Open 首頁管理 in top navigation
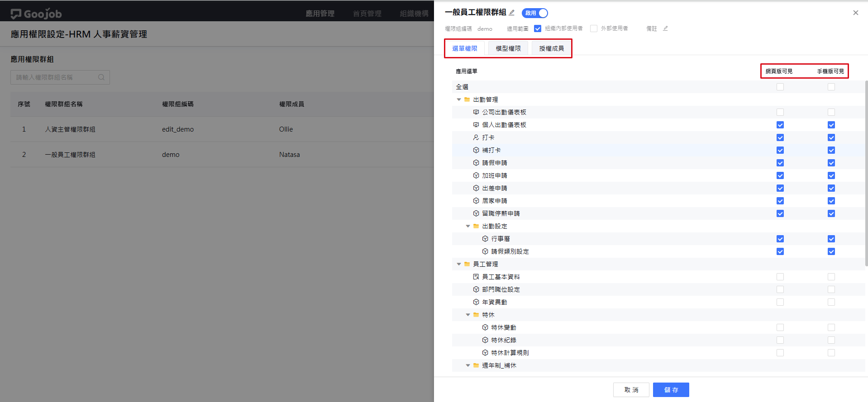 367,14
